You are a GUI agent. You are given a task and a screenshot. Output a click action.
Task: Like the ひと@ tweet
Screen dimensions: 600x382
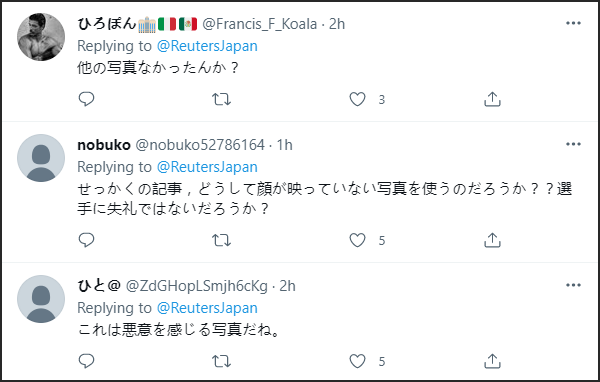(357, 361)
